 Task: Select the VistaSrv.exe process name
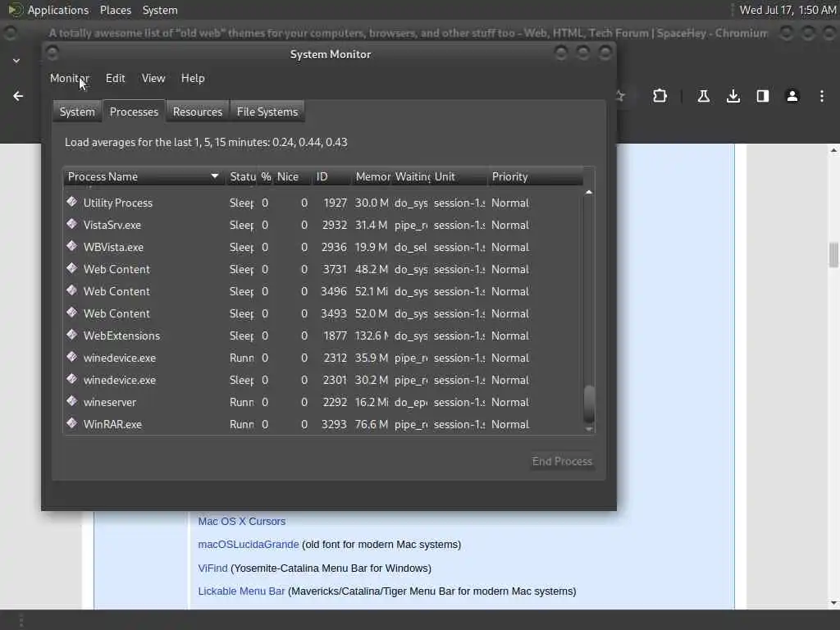pyautogui.click(x=112, y=225)
